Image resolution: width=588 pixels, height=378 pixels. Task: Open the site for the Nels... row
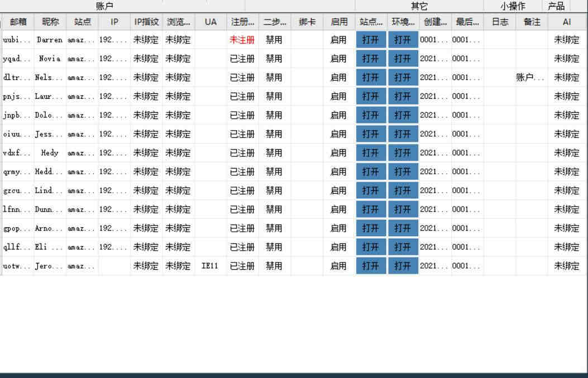coord(371,78)
